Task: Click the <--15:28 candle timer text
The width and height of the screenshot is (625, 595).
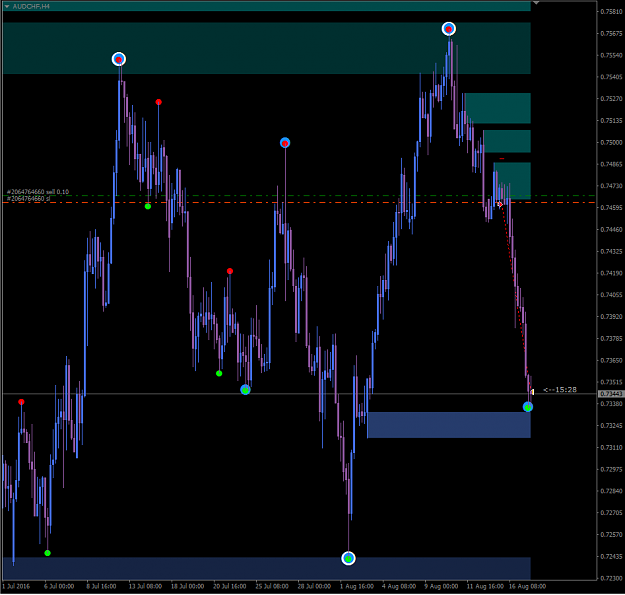Action: (560, 390)
